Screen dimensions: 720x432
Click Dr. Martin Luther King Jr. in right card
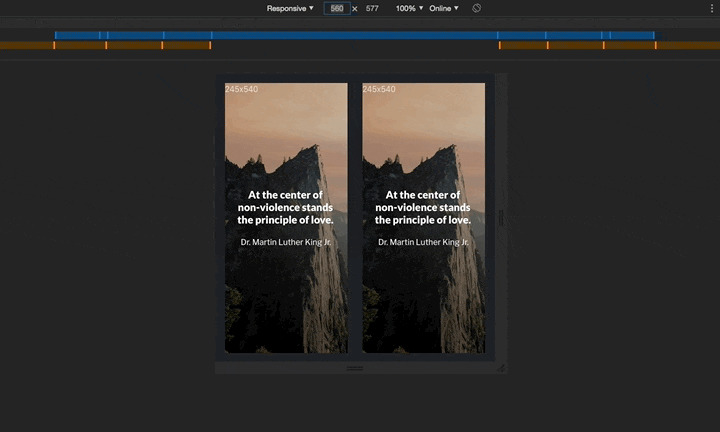pyautogui.click(x=424, y=242)
